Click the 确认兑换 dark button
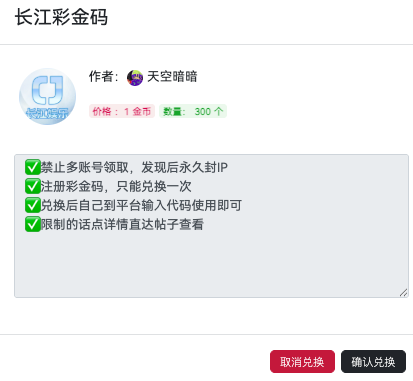The width and height of the screenshot is (413, 381). click(x=373, y=362)
